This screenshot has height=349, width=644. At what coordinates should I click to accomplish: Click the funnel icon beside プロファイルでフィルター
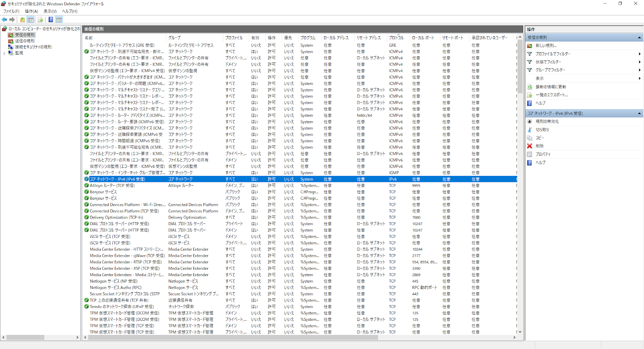tap(530, 54)
